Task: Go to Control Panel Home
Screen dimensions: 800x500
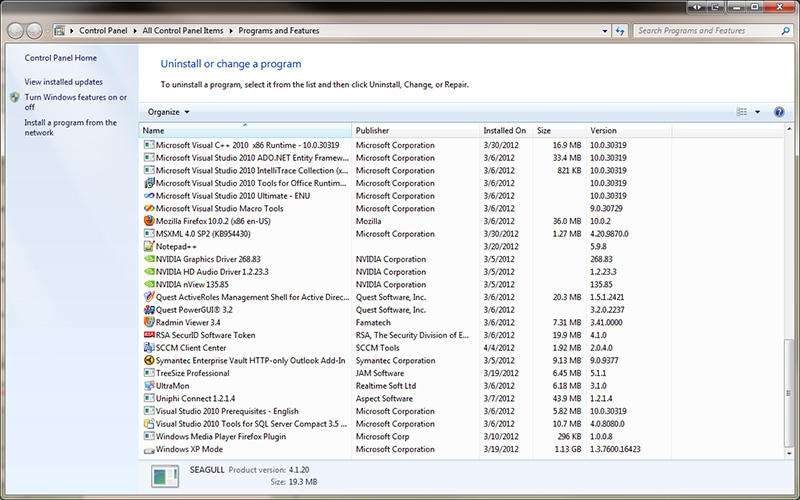Action: (61, 58)
